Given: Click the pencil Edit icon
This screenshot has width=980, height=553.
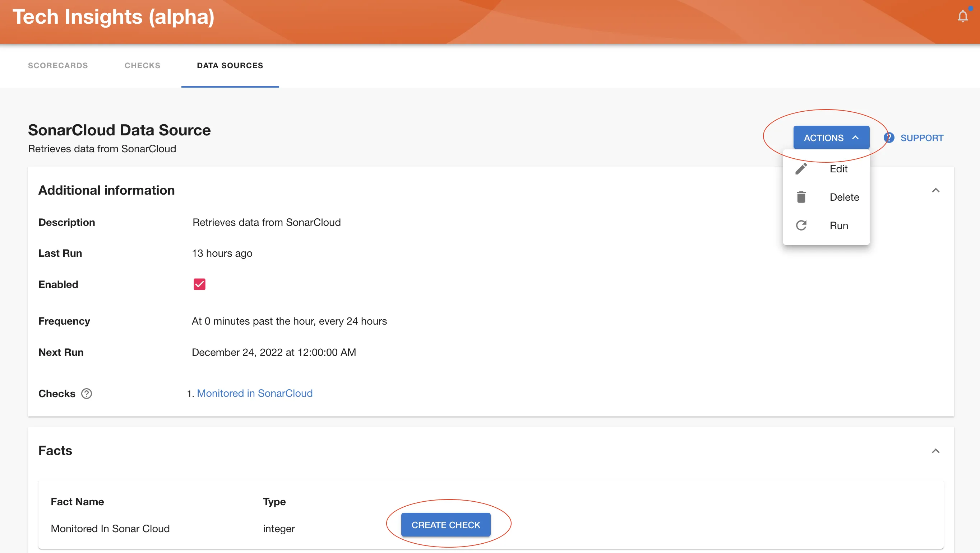Looking at the screenshot, I should 801,169.
